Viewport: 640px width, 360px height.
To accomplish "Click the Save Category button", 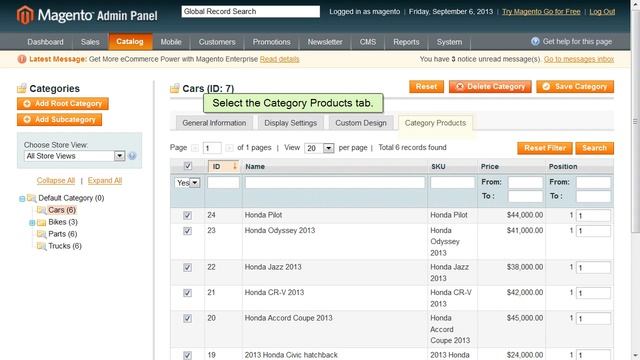I will (x=575, y=87).
